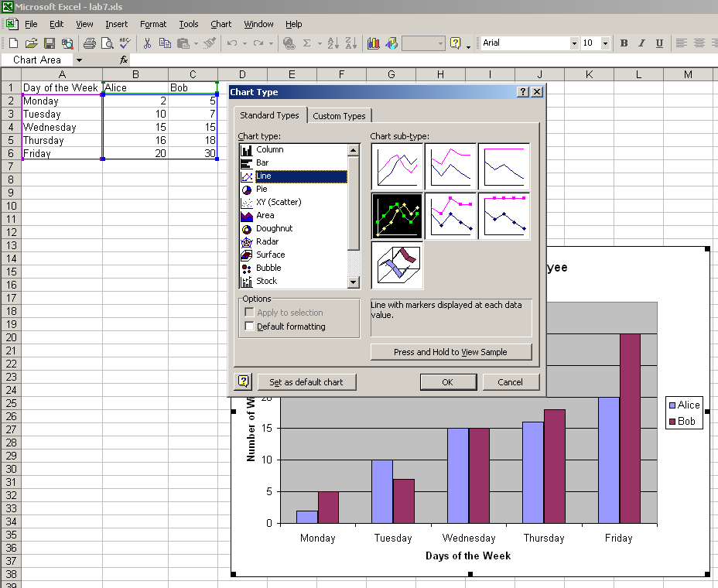Screen dimensions: 718x588
Task: Choose the 3-D Line sub-type thumbnail
Action: [x=397, y=265]
